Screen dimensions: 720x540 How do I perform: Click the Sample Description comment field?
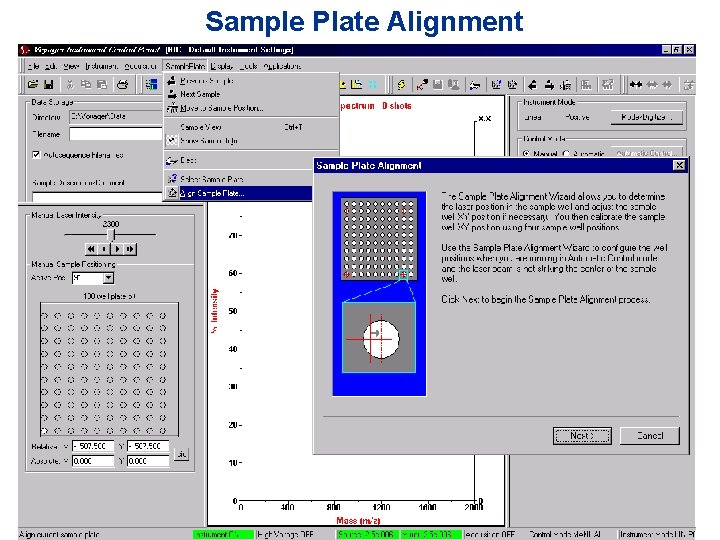(97, 197)
